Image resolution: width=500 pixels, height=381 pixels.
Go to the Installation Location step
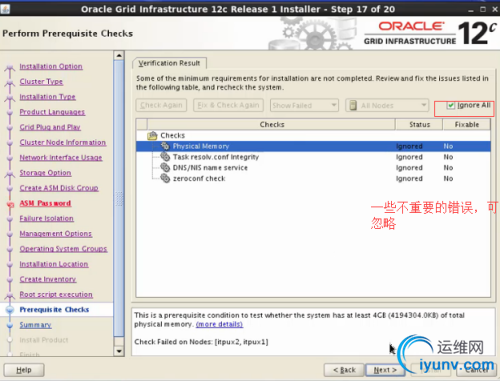[x=54, y=264]
